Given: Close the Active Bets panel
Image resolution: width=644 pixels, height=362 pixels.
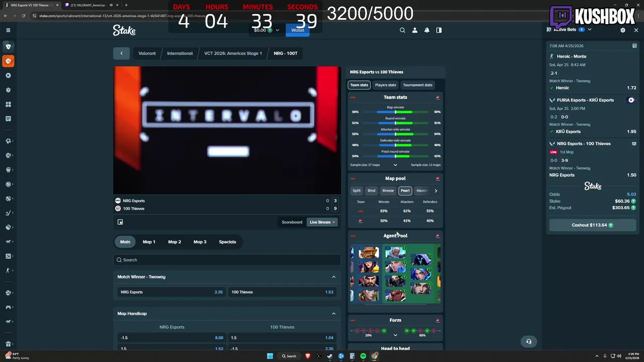Looking at the screenshot, I should point(636,30).
